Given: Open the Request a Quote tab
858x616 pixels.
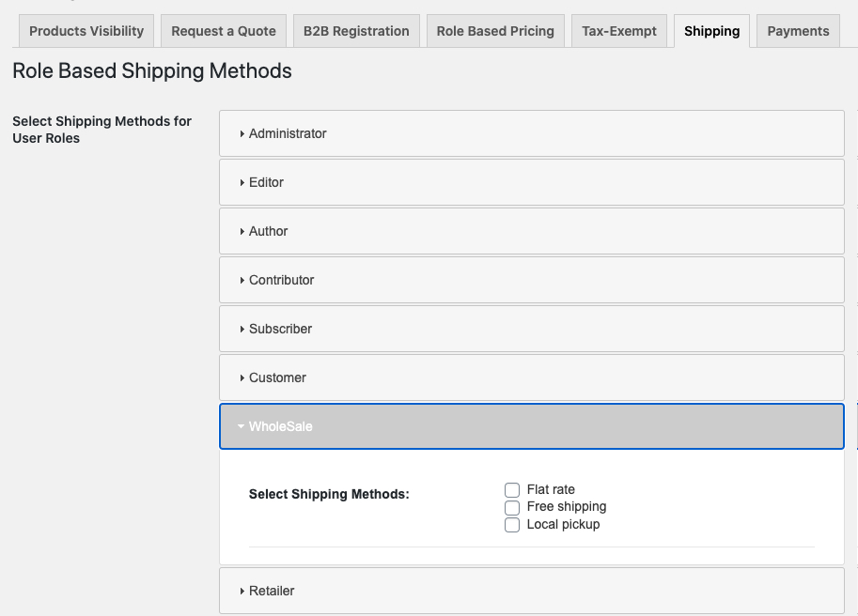Looking at the screenshot, I should (223, 30).
